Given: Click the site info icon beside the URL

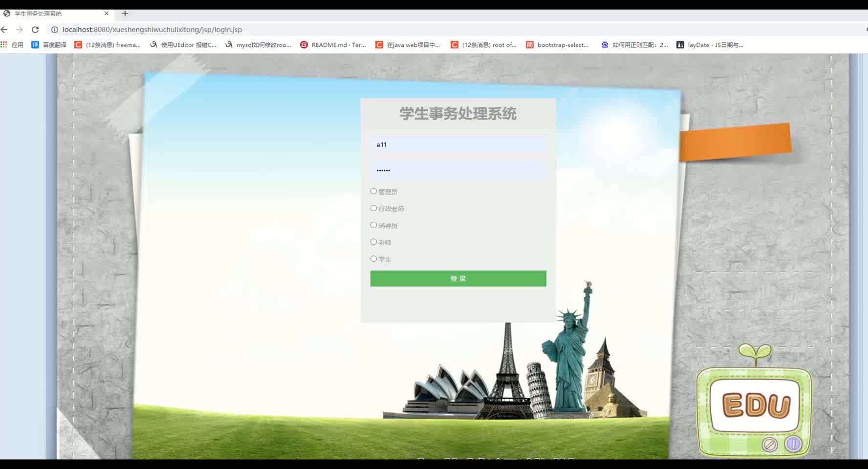Looking at the screenshot, I should (x=54, y=30).
